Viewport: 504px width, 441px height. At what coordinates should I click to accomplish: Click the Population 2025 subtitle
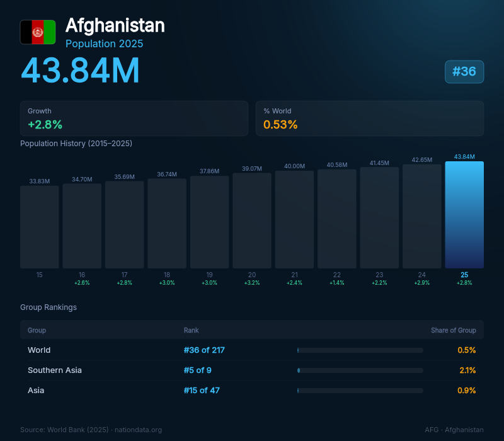[x=104, y=43]
